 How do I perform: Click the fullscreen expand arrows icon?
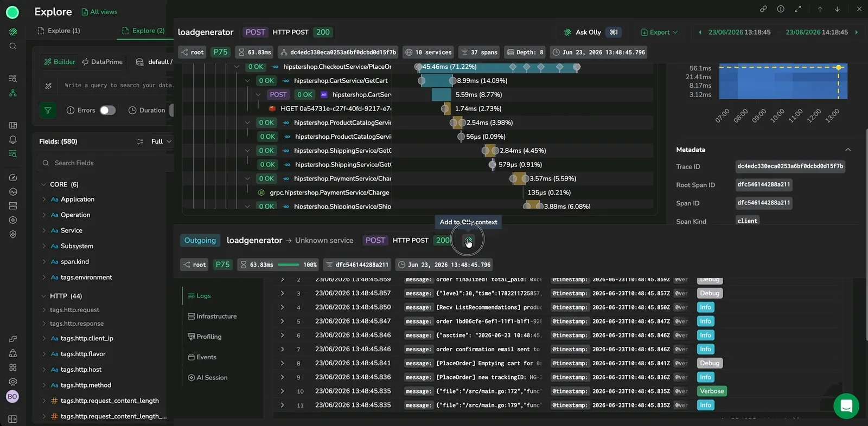pyautogui.click(x=798, y=9)
